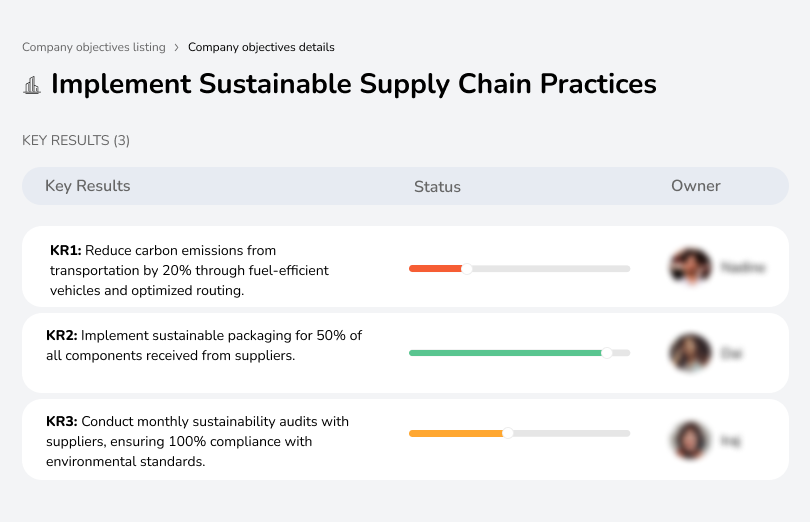810x522 pixels.
Task: Click the KR1 red progress slider handle
Action: [466, 268]
